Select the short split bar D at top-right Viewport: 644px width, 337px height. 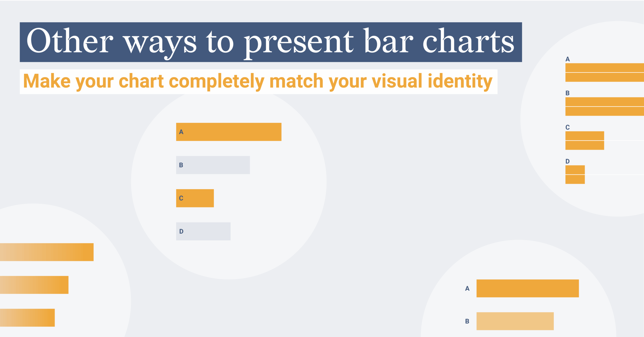click(x=575, y=175)
